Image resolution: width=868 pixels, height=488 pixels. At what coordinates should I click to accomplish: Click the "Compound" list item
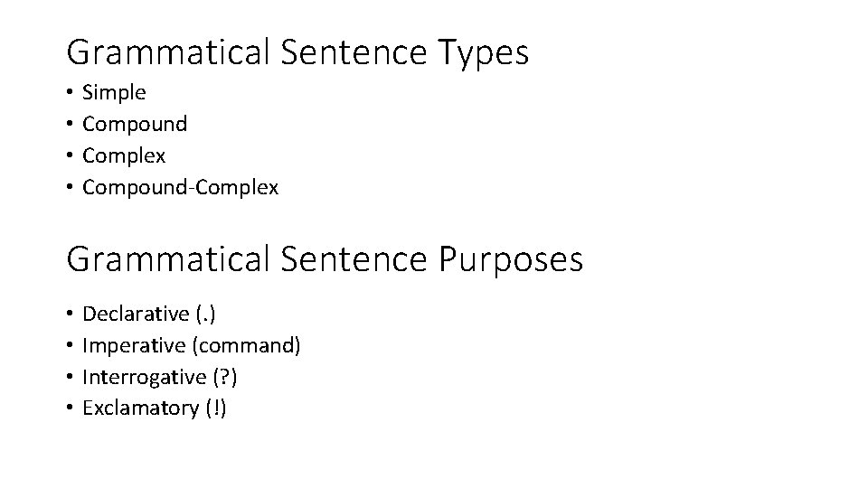(x=135, y=124)
